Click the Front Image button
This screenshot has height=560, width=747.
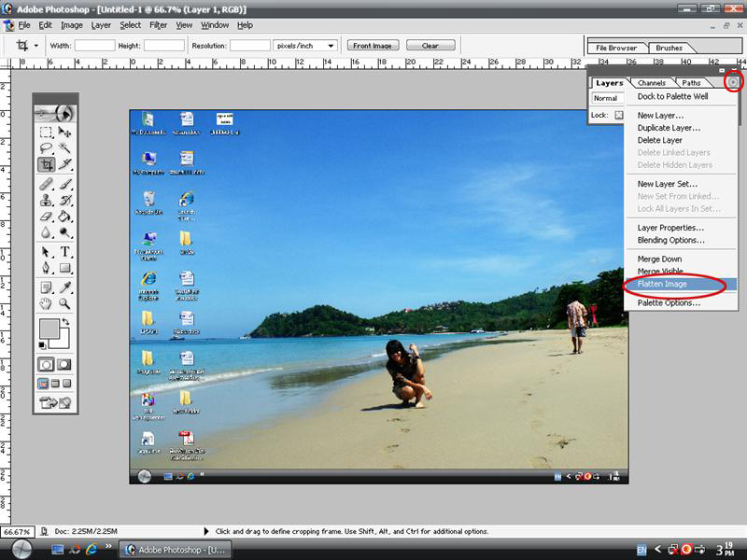point(373,45)
